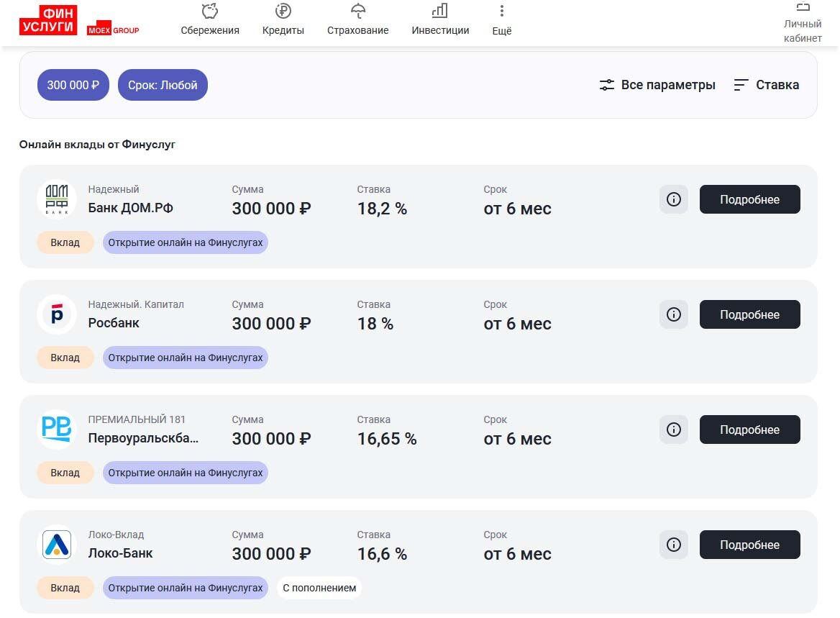840x618 pixels.
Task: Click the Финуслуги red logo
Action: [x=48, y=20]
